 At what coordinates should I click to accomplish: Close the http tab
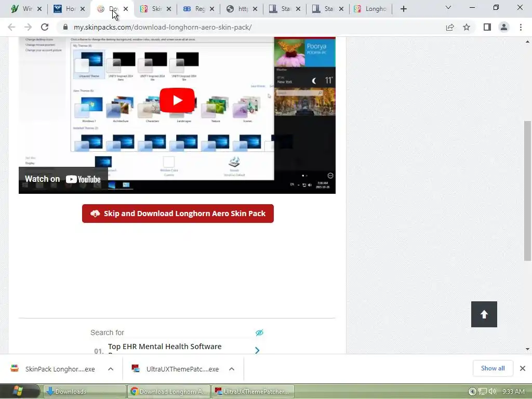click(x=255, y=9)
